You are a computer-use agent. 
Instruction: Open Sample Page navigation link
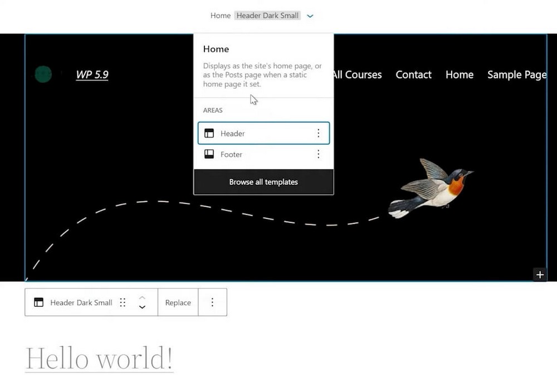(517, 75)
